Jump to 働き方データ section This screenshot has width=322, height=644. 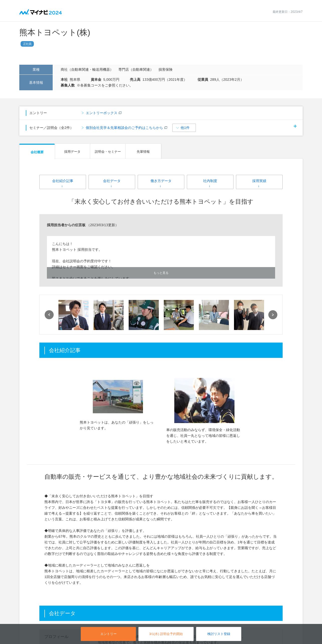point(161,182)
